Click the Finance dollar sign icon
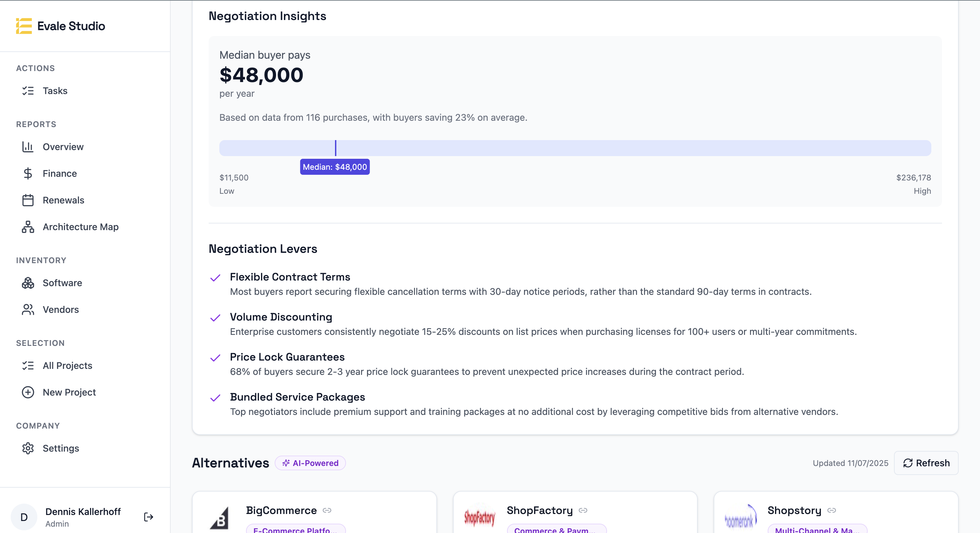This screenshot has width=980, height=533. pyautogui.click(x=28, y=173)
